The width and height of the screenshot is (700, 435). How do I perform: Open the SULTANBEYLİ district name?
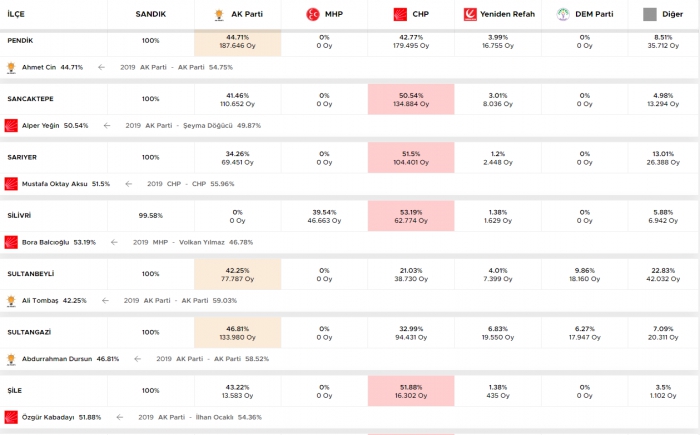click(32, 273)
